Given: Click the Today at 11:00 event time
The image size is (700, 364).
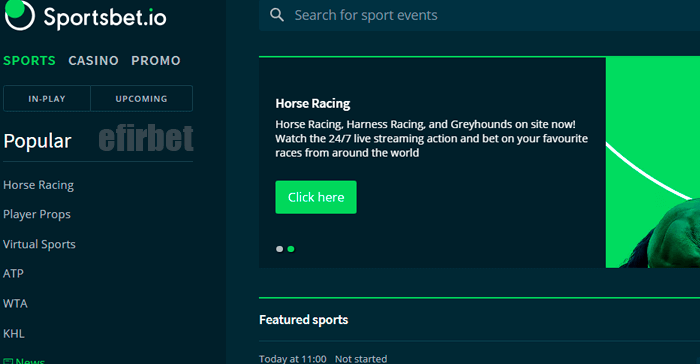Looking at the screenshot, I should (293, 359).
